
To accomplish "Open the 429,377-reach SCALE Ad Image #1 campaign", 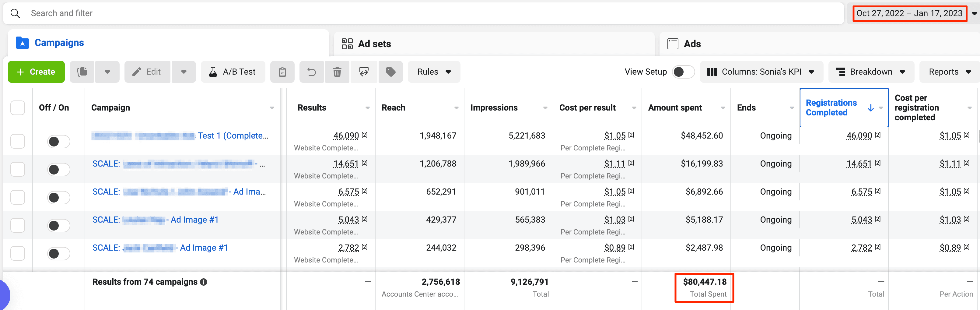I will tap(156, 220).
